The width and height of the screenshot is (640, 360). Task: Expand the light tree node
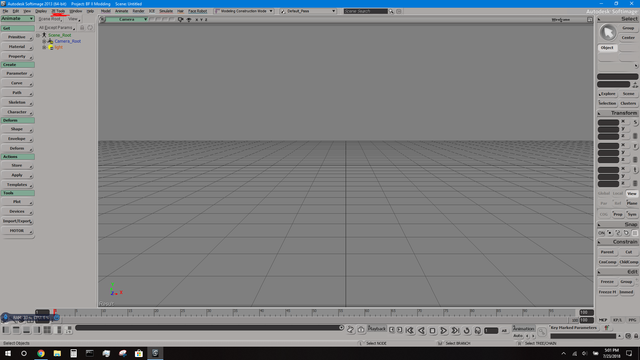[x=44, y=47]
